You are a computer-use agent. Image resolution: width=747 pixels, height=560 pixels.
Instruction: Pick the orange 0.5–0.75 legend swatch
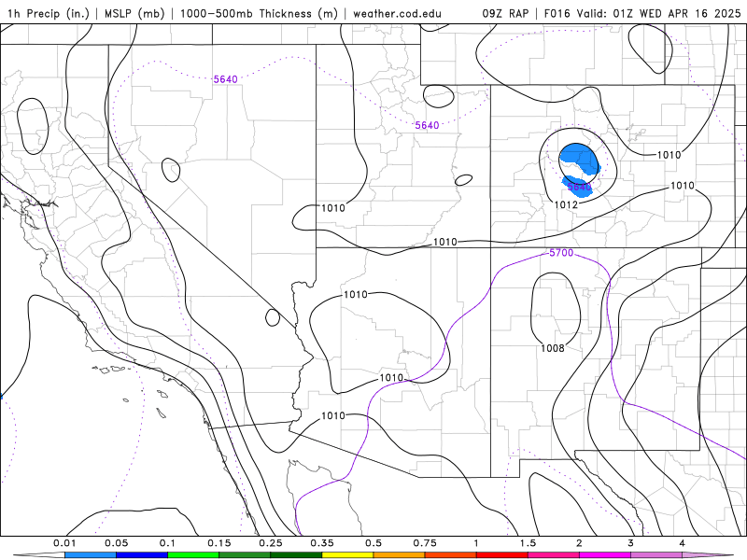[x=400, y=555]
